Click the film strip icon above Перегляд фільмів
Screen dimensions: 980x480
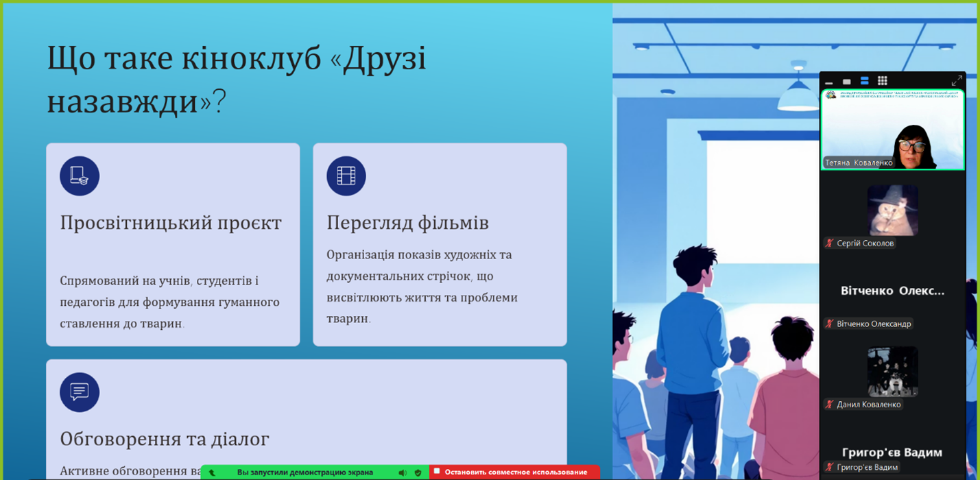click(x=346, y=176)
